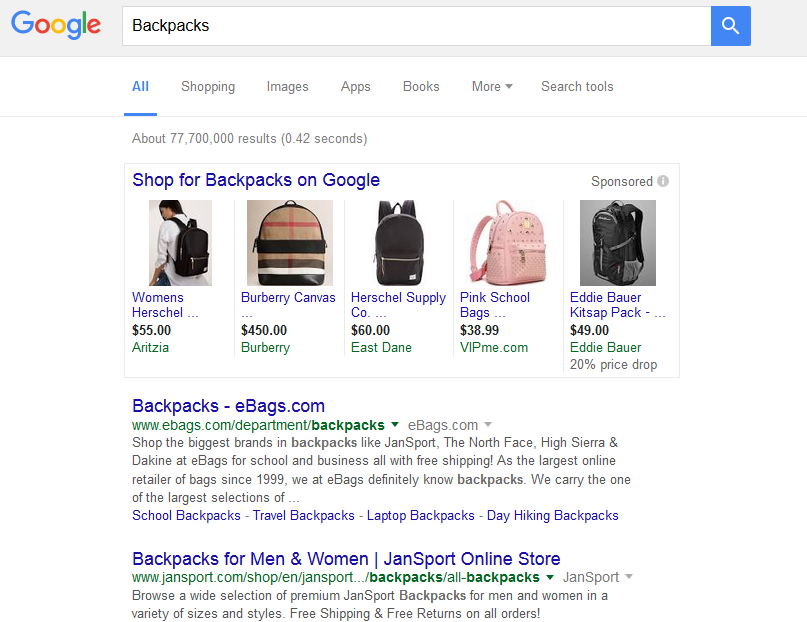Click the Womens Herschel backpack thumbnail

pos(180,243)
